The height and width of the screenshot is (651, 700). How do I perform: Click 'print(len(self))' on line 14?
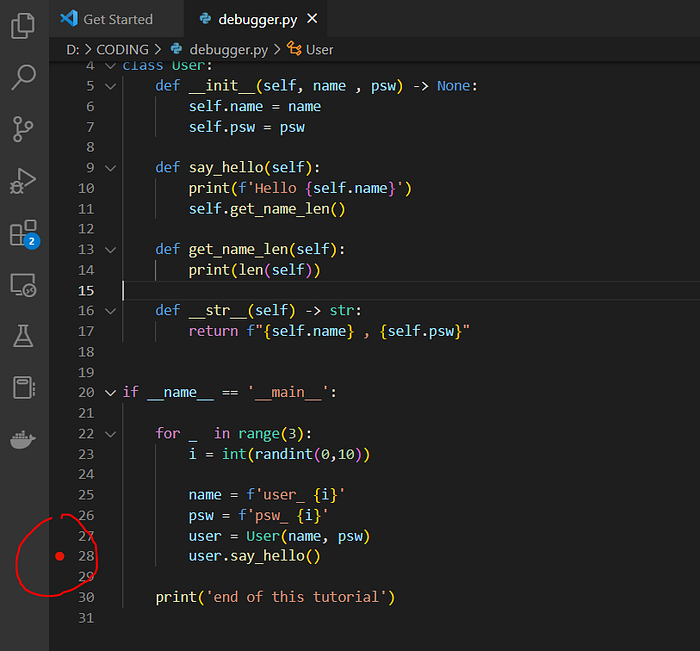(x=254, y=270)
